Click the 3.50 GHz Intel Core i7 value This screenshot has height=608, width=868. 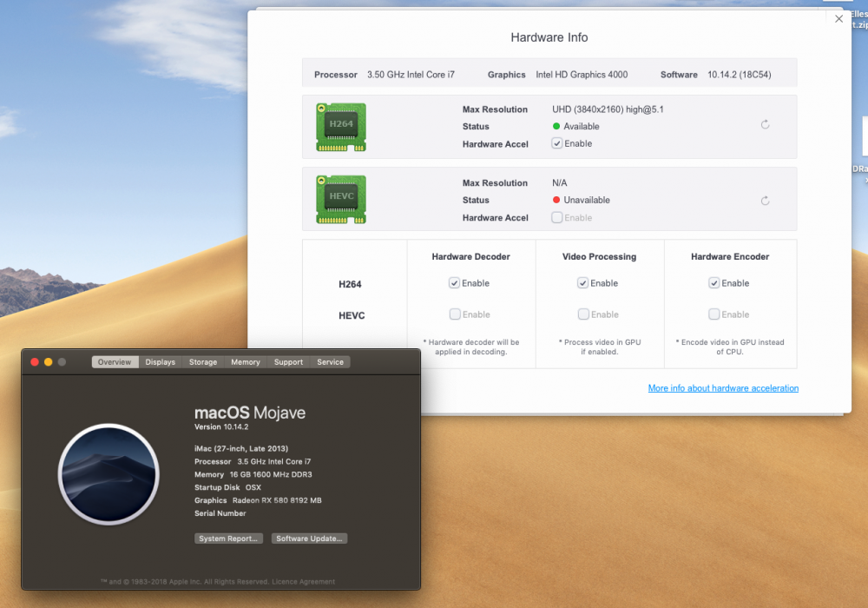pyautogui.click(x=411, y=75)
